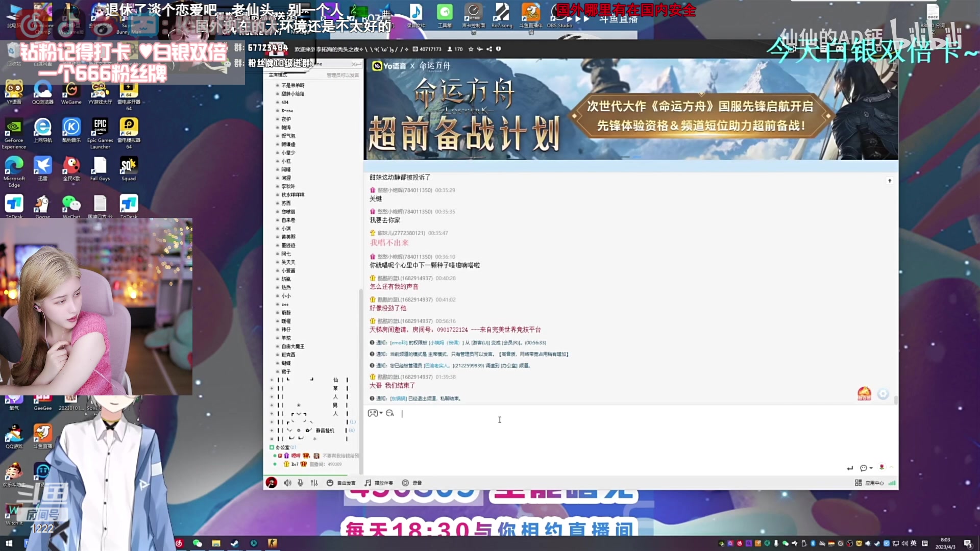Open Microsoft Edge desktop icon
Viewport: 980px width, 551px height.
click(x=14, y=172)
